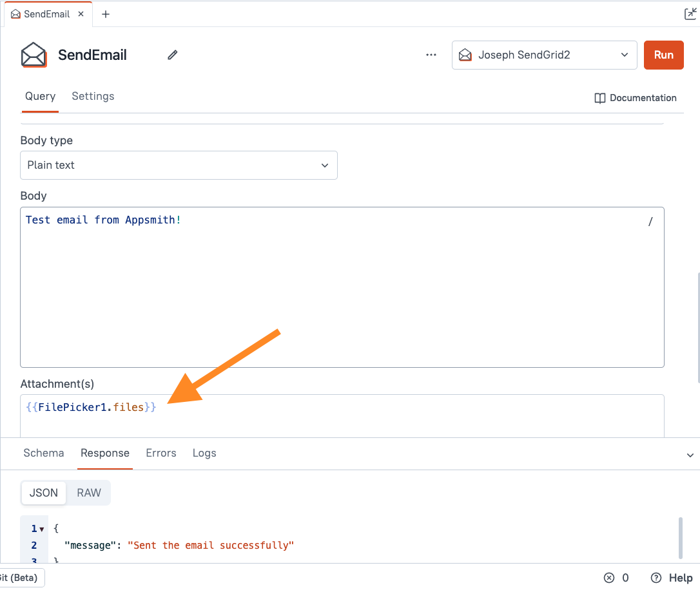Click the envelope icon on the SendEmail tab
Screen dimensions: 700x590
pos(15,13)
